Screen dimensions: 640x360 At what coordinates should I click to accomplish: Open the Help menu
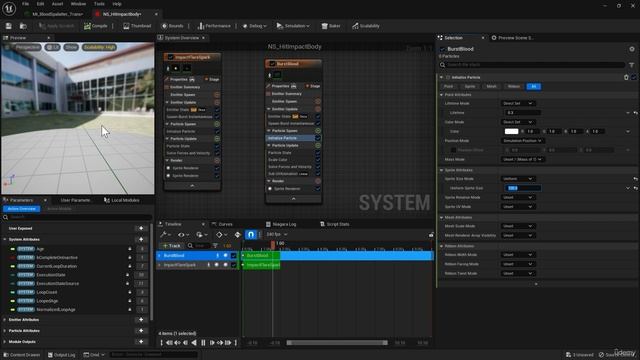[x=117, y=4]
